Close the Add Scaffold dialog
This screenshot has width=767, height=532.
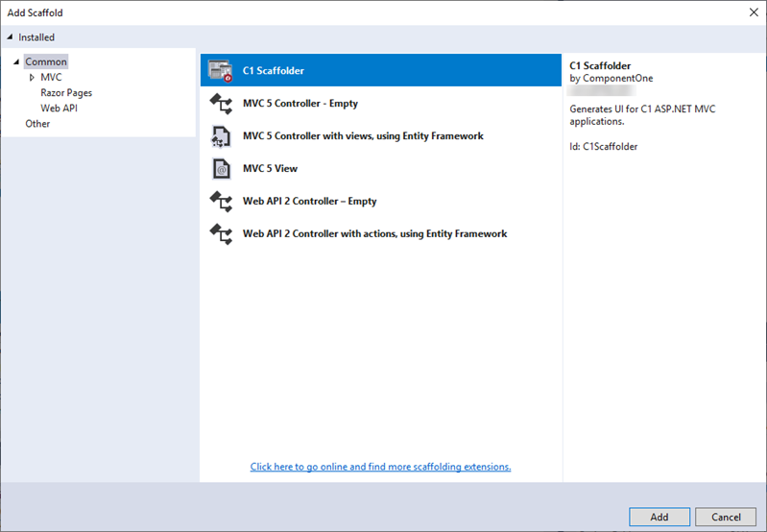tap(752, 12)
